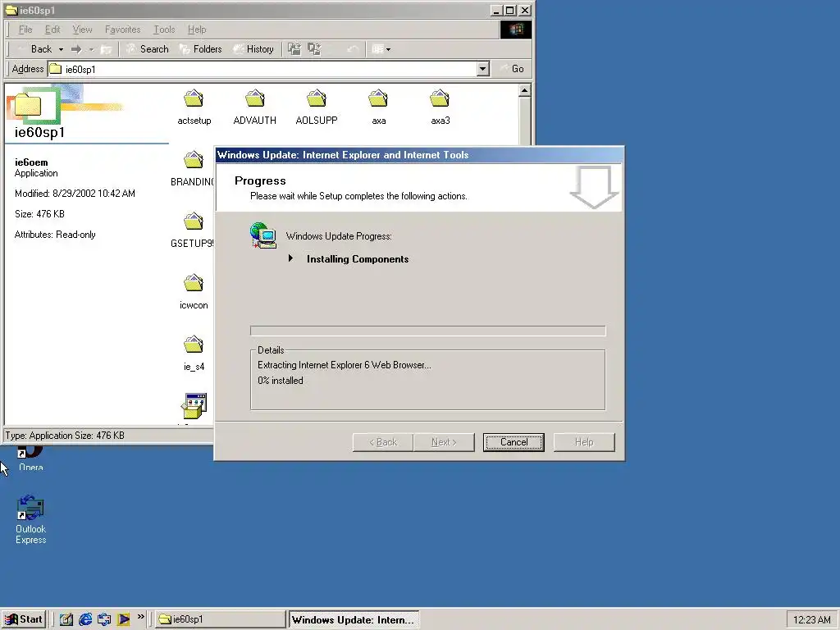
Task: Open the Views dropdown button
Action: click(381, 49)
